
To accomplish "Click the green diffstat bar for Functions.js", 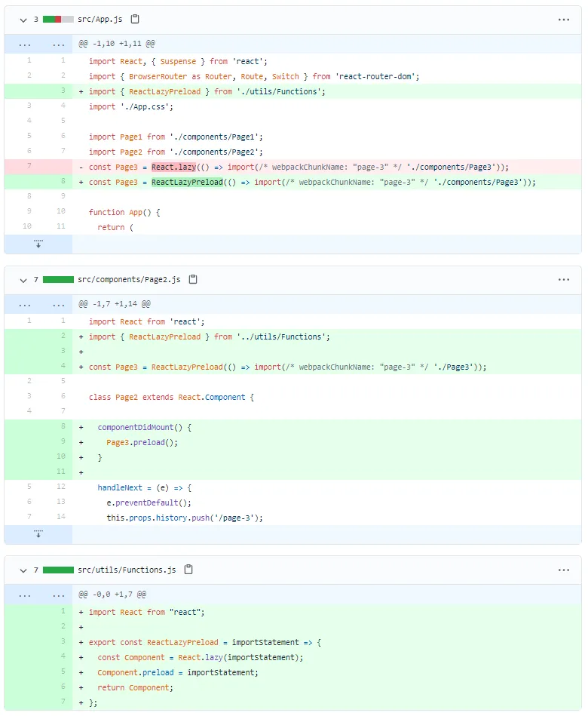I will (x=58, y=570).
